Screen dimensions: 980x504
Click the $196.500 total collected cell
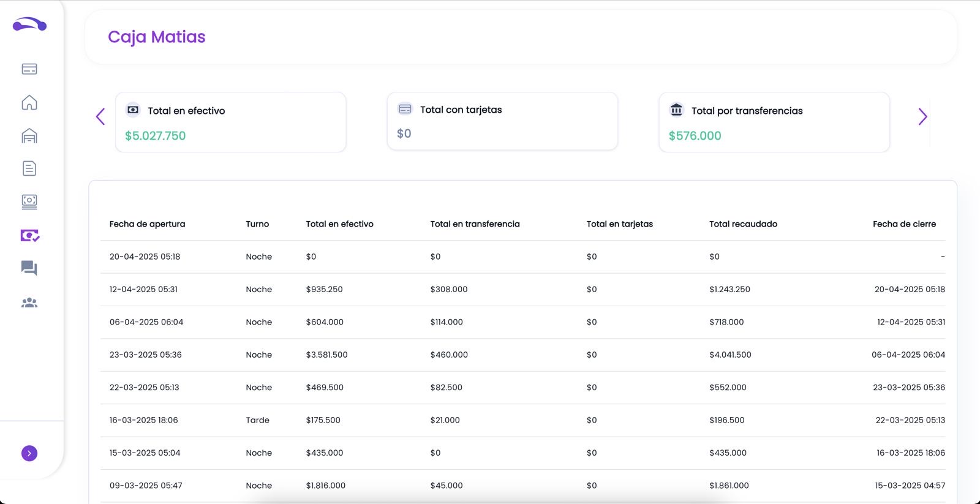coord(726,420)
